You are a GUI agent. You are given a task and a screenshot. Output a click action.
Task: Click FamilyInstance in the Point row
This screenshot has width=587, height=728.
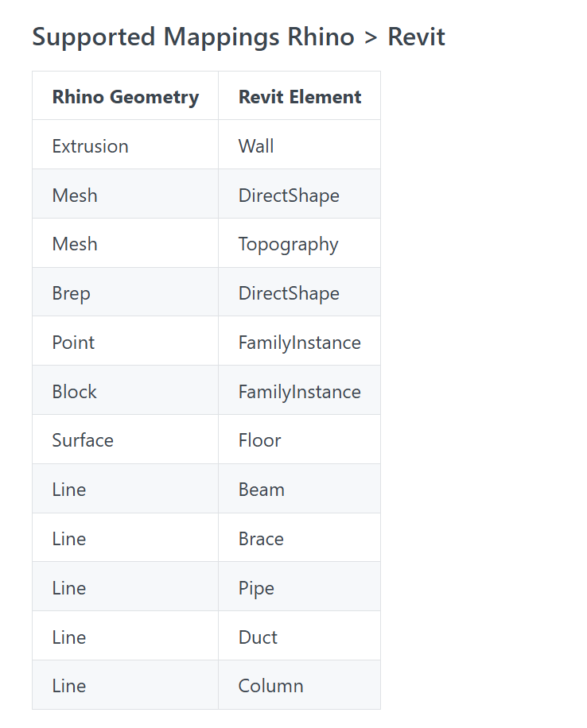coord(299,341)
